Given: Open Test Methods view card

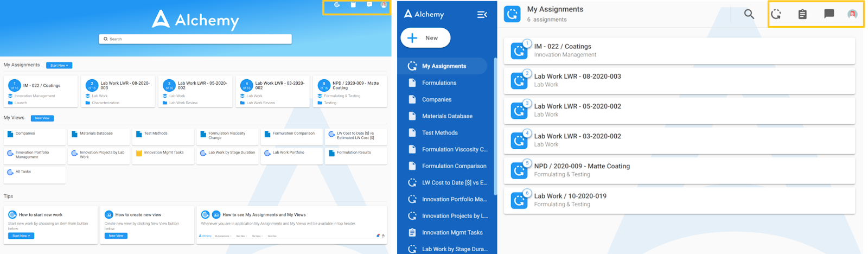Looking at the screenshot, I should [163, 137].
